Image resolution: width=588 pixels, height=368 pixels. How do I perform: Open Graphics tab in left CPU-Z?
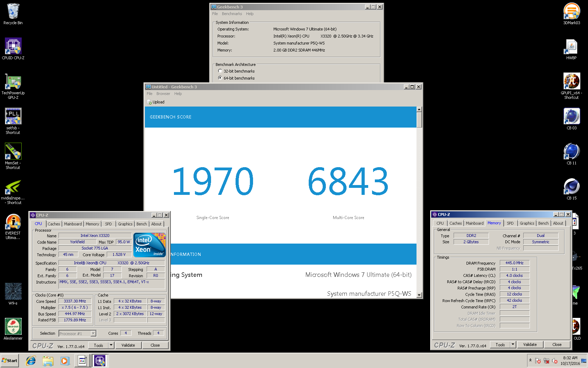point(125,224)
